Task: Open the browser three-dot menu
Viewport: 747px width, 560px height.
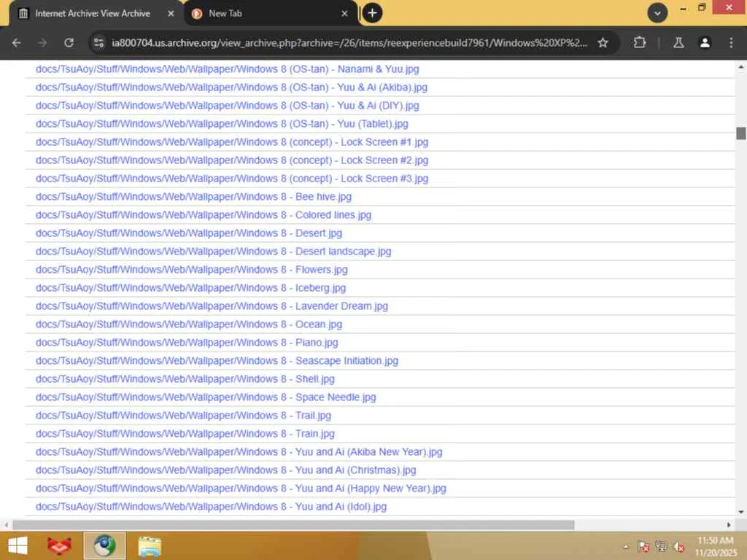Action: point(731,43)
